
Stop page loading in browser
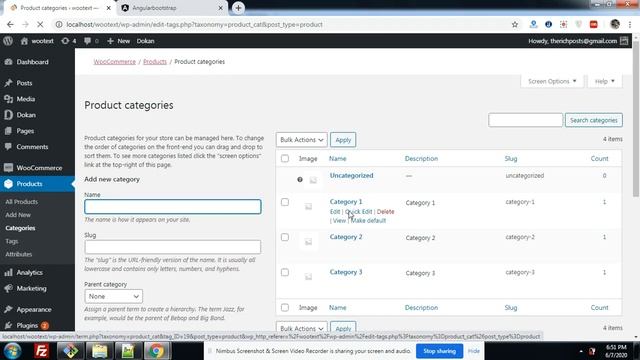(x=40, y=24)
